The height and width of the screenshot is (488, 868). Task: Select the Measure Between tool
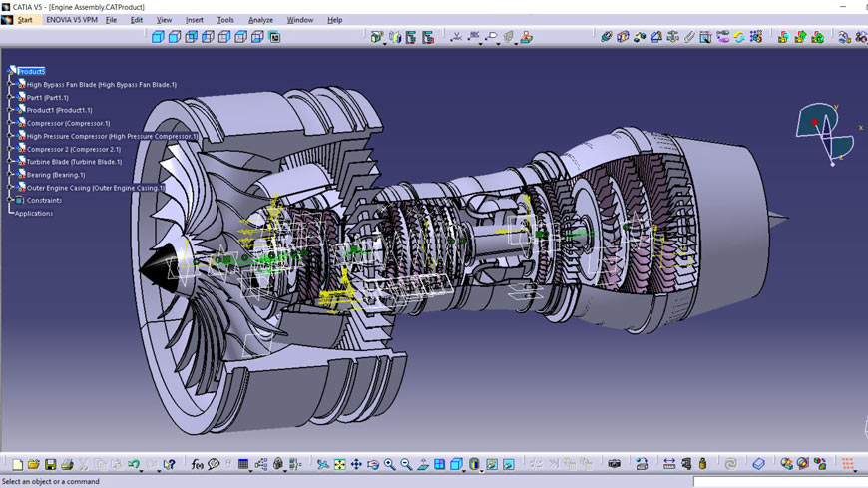pyautogui.click(x=669, y=465)
